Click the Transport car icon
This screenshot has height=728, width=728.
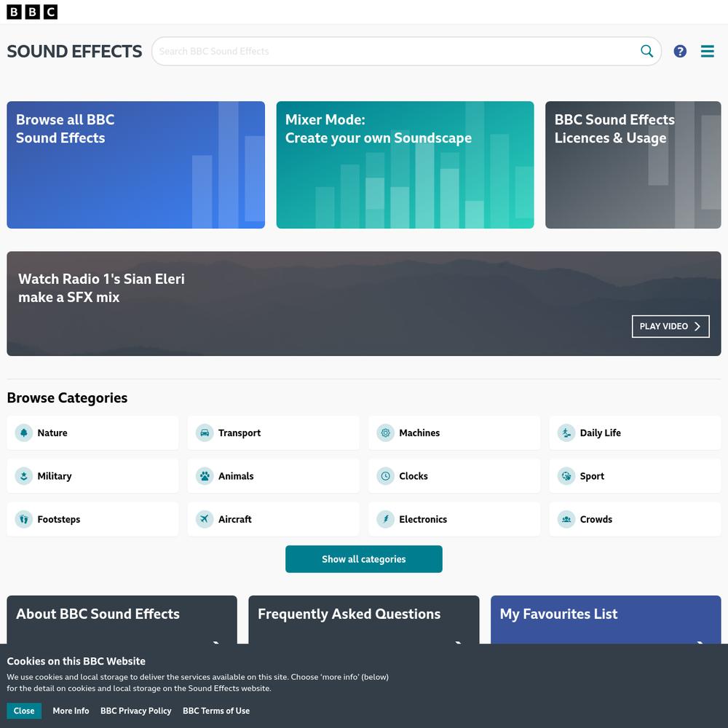(x=205, y=432)
